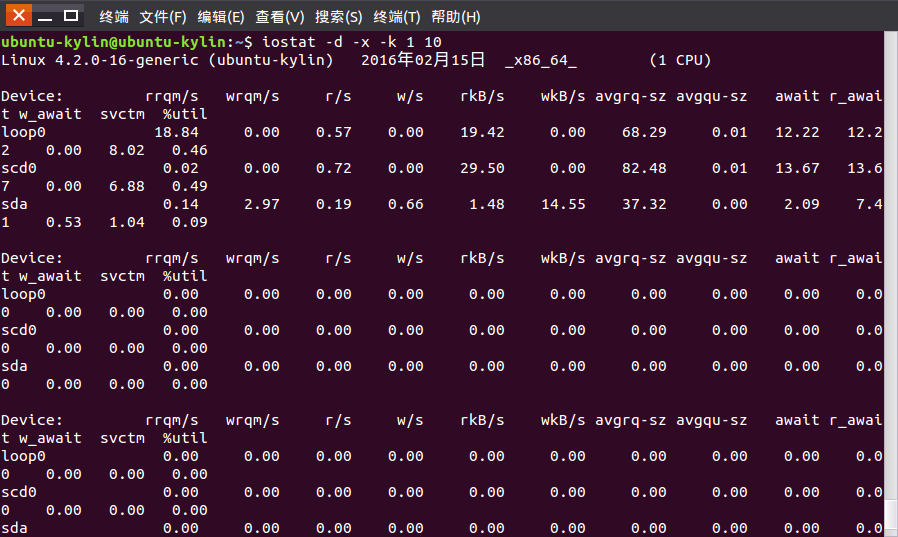Screen dimensions: 898x537
Task: Maximize the terminal window
Action: [x=71, y=15]
